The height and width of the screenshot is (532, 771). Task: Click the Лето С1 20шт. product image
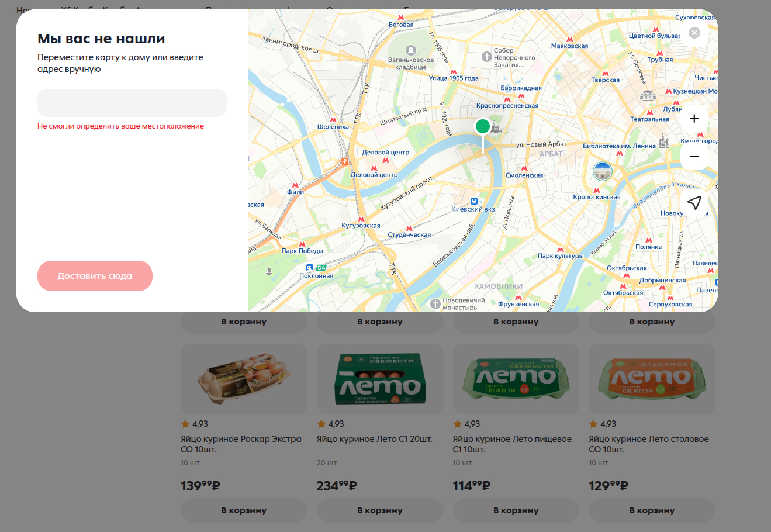380,379
